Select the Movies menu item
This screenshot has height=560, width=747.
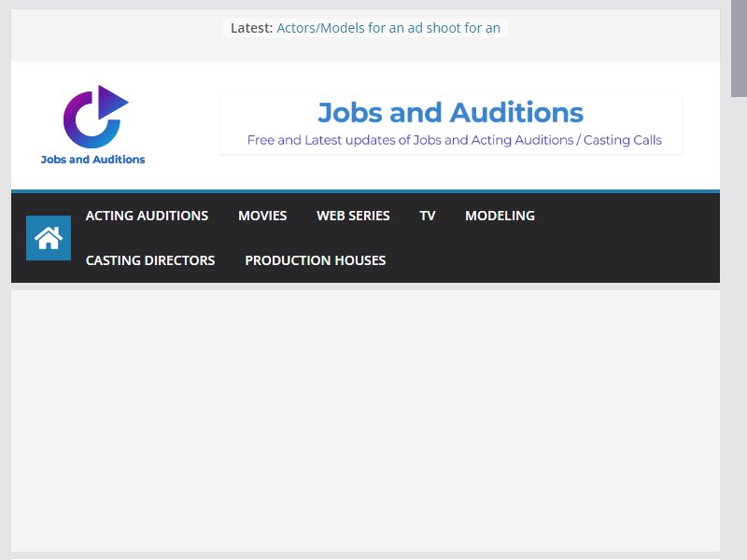[262, 216]
